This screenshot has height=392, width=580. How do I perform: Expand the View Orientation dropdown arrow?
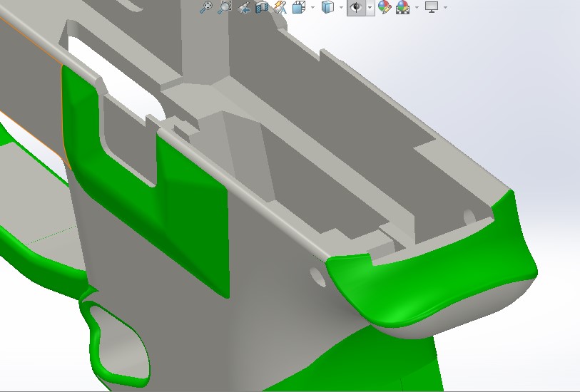pos(312,7)
